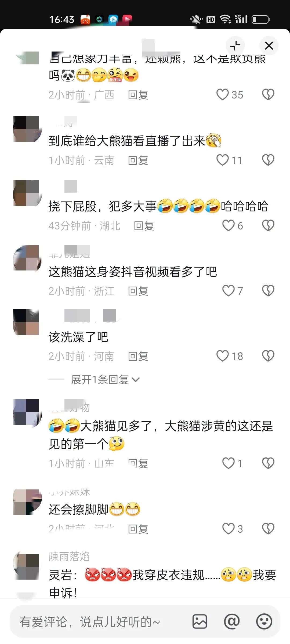
Task: Tap the muted notification bell in status bar
Action: [196, 19]
